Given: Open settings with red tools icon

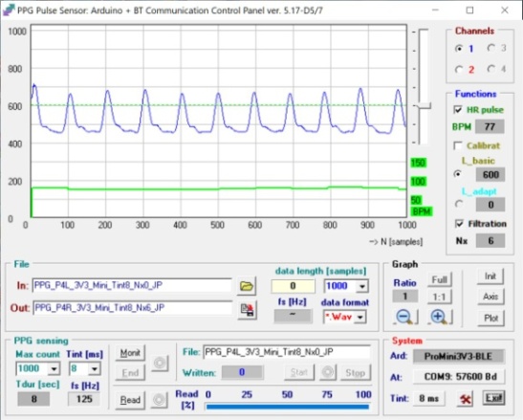Looking at the screenshot, I should pyautogui.click(x=465, y=398).
